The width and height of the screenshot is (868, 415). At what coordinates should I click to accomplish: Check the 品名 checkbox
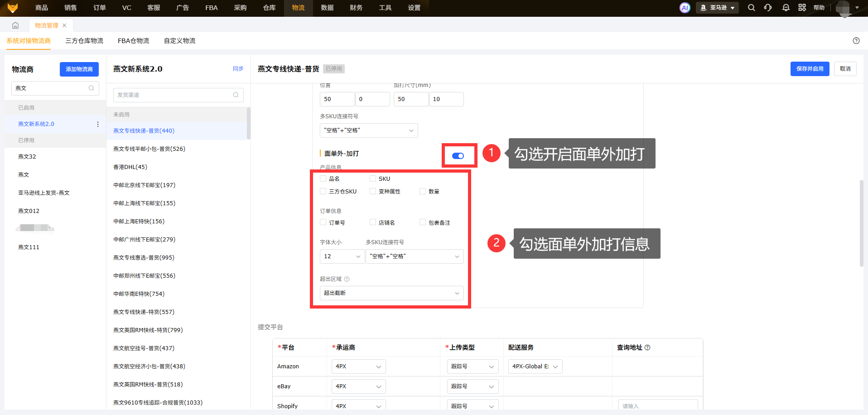pyautogui.click(x=323, y=179)
